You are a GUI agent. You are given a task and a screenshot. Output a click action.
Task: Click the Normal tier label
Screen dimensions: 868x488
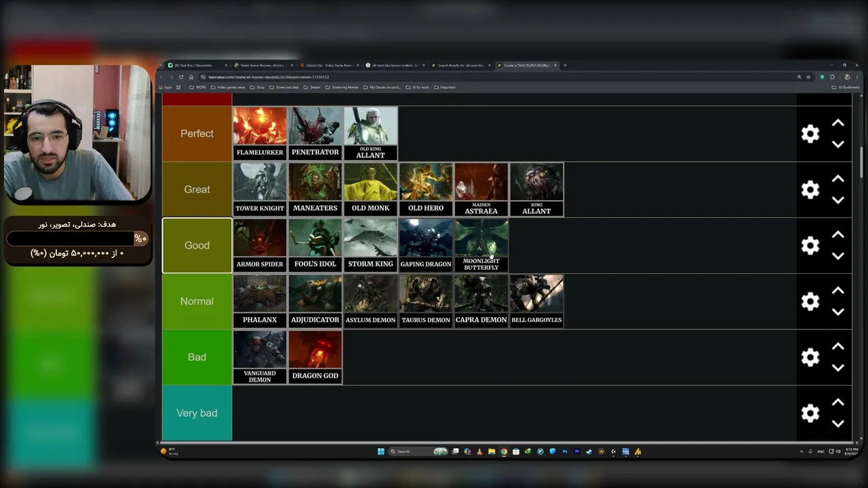[x=197, y=302]
